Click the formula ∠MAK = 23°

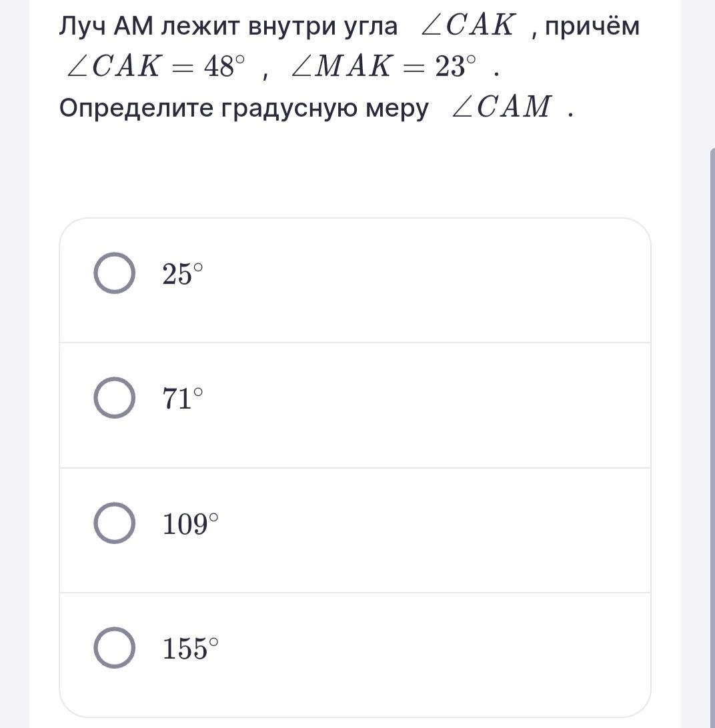click(384, 66)
